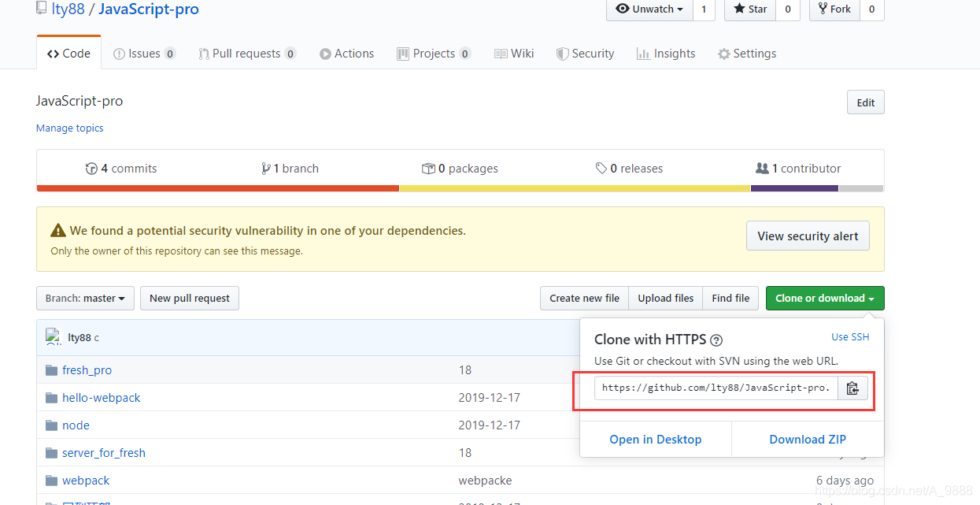
Task: Click lty88 avatar image in commit row
Action: [x=54, y=337]
